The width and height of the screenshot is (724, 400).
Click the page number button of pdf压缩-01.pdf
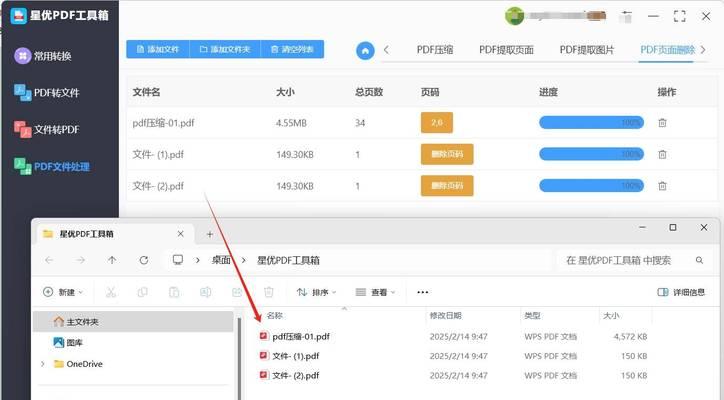click(x=437, y=122)
